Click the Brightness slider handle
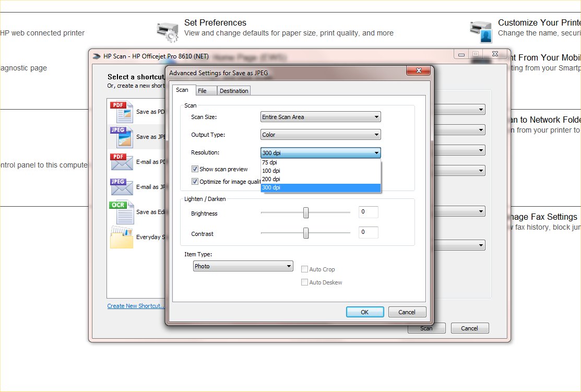The image size is (581, 392). tap(306, 212)
